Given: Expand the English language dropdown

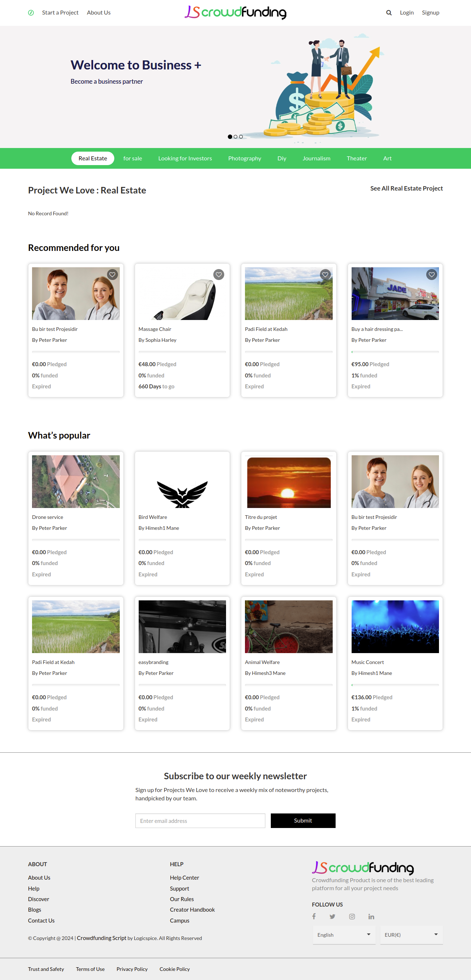Looking at the screenshot, I should (344, 935).
